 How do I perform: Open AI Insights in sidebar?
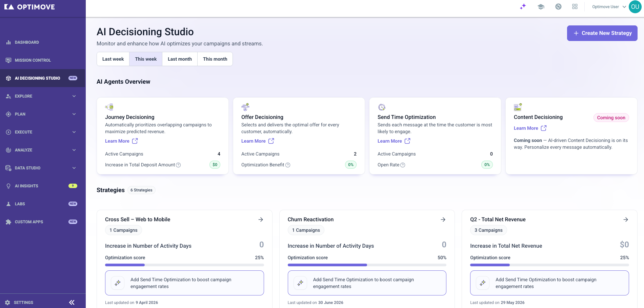pos(43,186)
